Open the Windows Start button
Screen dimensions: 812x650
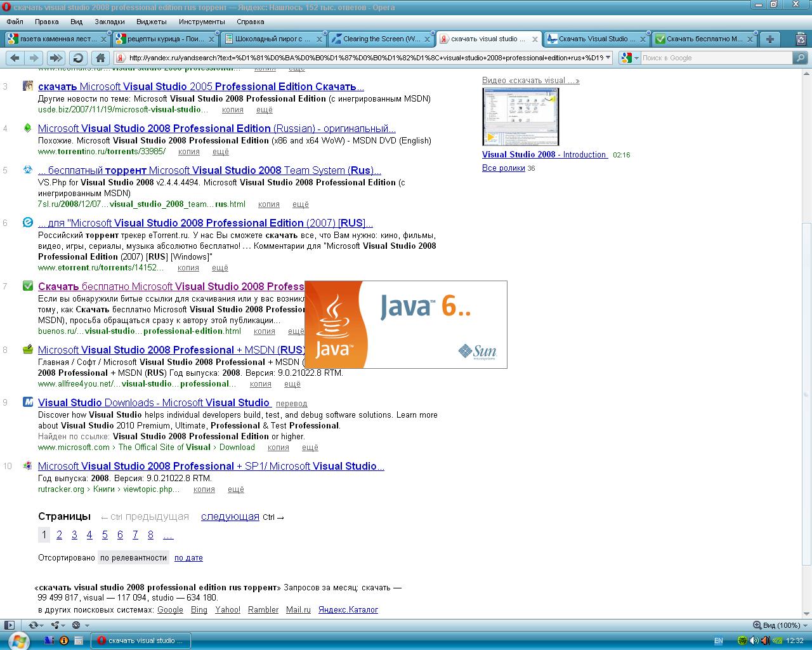coord(18,640)
